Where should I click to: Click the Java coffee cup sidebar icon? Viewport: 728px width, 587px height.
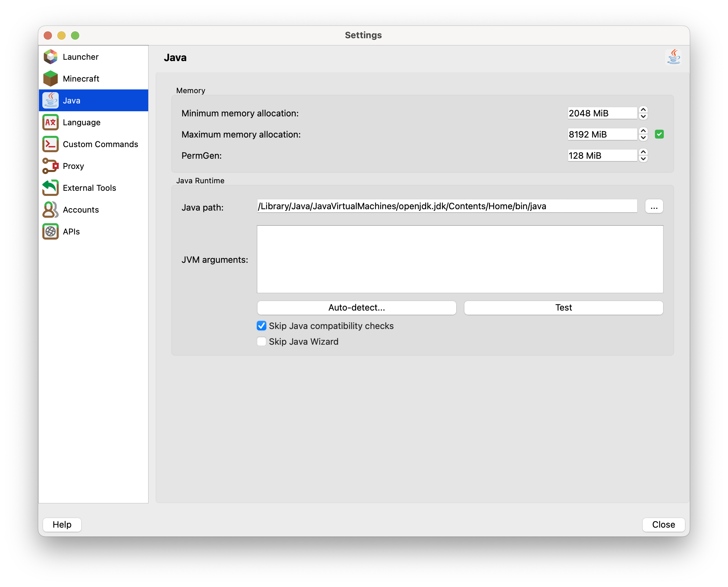pos(51,100)
